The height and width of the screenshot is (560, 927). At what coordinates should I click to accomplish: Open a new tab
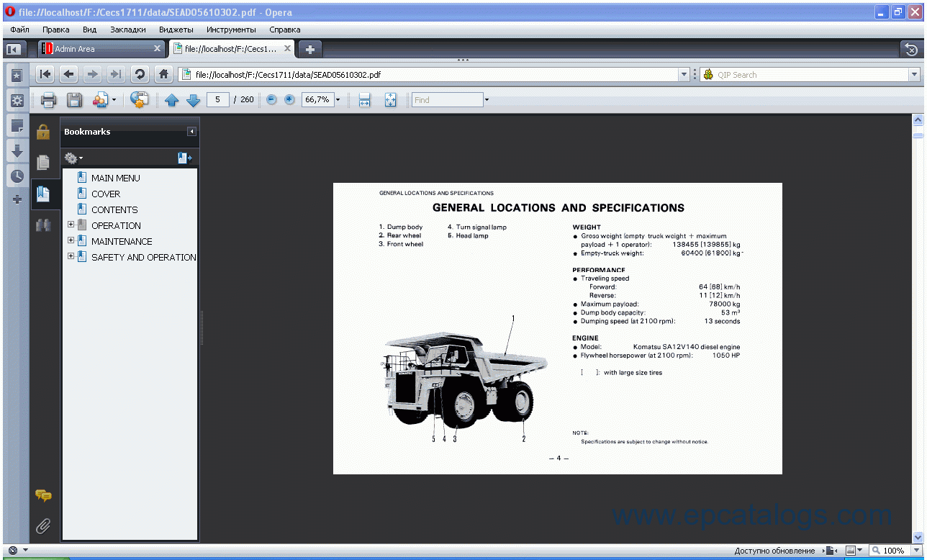[x=310, y=49]
